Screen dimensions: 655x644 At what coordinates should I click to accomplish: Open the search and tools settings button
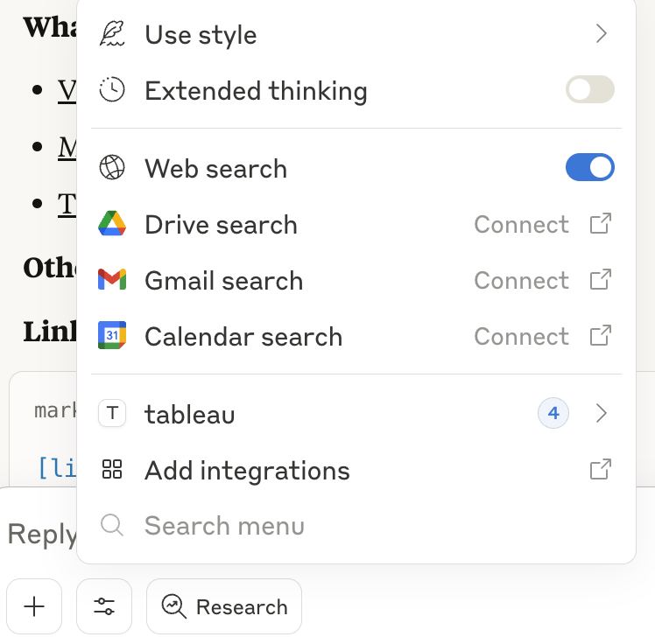tap(104, 606)
